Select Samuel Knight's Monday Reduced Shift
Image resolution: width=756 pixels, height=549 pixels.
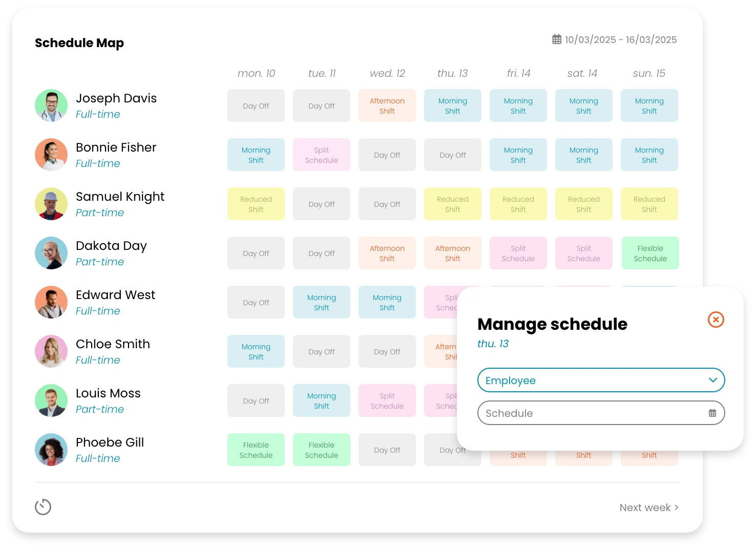[x=256, y=204]
